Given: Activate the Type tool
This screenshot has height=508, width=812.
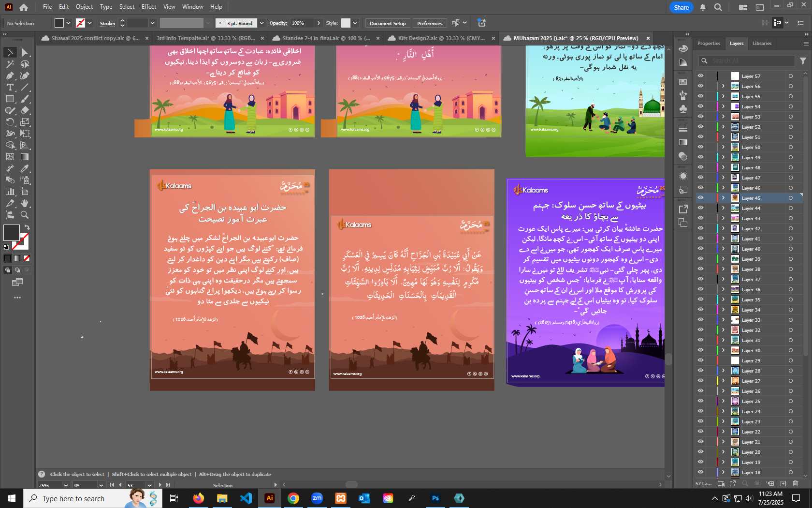Looking at the screenshot, I should click(x=10, y=87).
